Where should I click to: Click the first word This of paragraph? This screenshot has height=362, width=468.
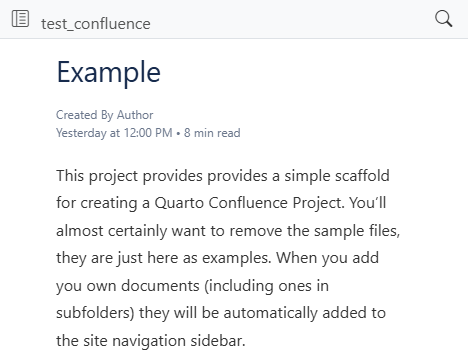[70, 175]
